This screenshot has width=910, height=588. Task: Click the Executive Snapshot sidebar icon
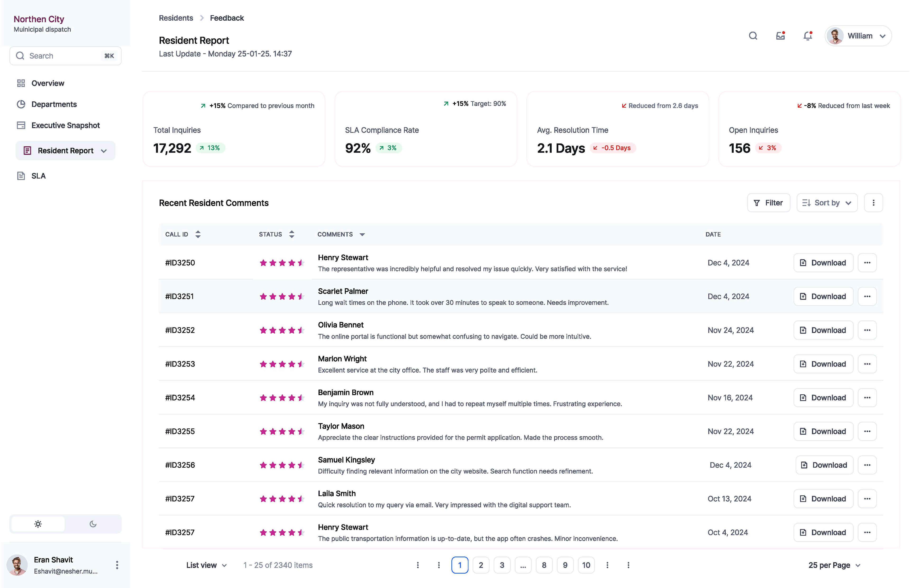(21, 125)
